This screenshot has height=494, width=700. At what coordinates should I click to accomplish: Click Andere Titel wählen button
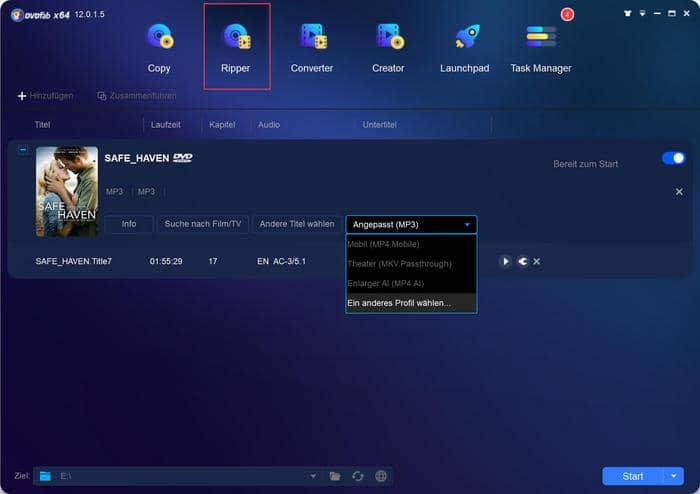coord(297,224)
